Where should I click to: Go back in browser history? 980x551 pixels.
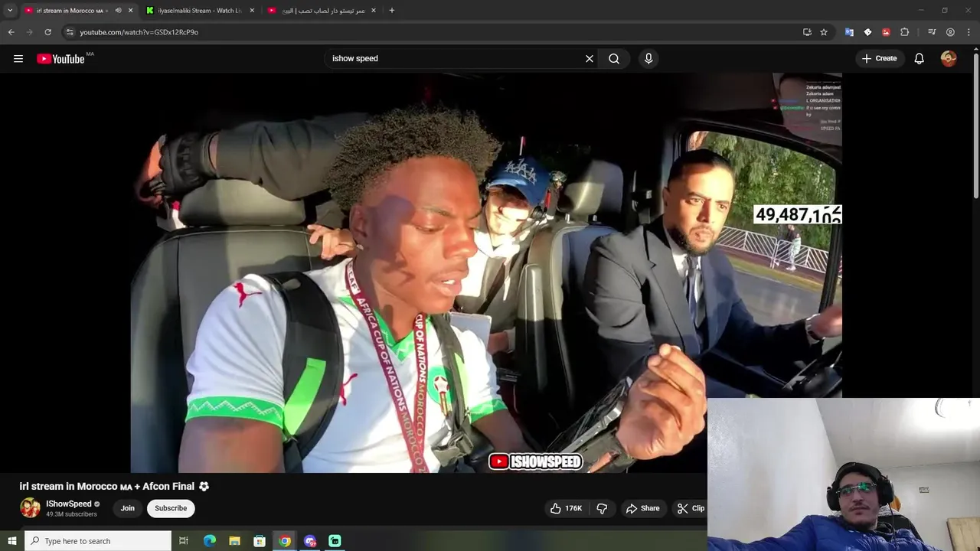click(x=11, y=32)
